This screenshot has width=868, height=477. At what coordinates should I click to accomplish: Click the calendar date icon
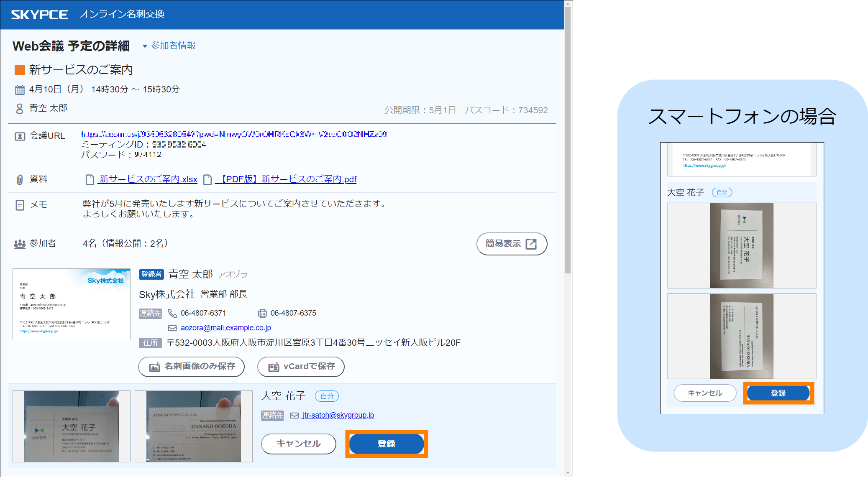click(20, 89)
